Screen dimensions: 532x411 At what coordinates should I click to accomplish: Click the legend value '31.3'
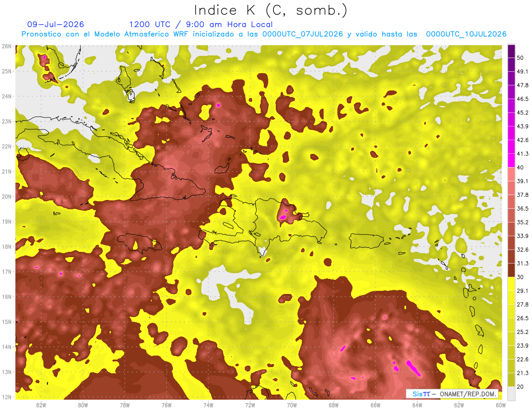(522, 263)
